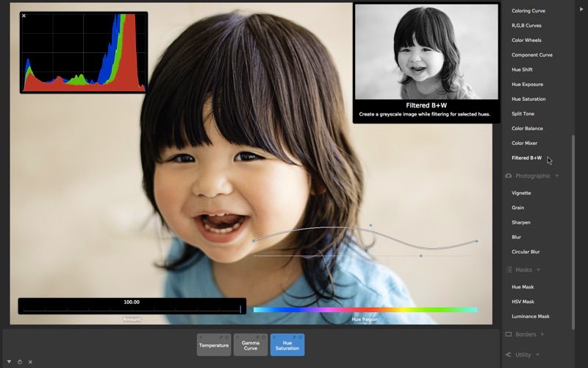Click the Utility section share icon
Screen dimensions: 588x368
[508, 355]
